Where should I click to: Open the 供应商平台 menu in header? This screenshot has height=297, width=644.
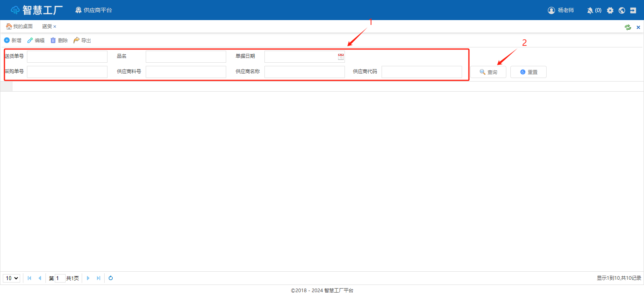[x=94, y=10]
